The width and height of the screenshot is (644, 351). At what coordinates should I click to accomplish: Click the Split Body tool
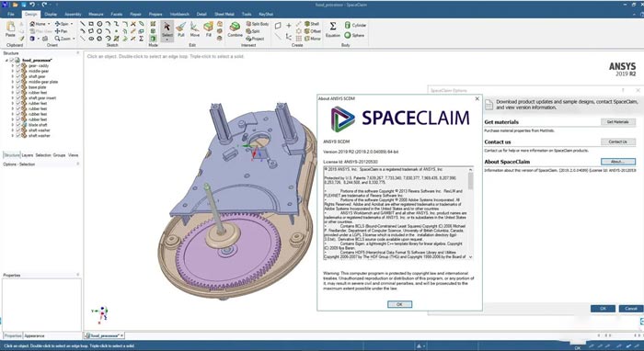[x=258, y=24]
